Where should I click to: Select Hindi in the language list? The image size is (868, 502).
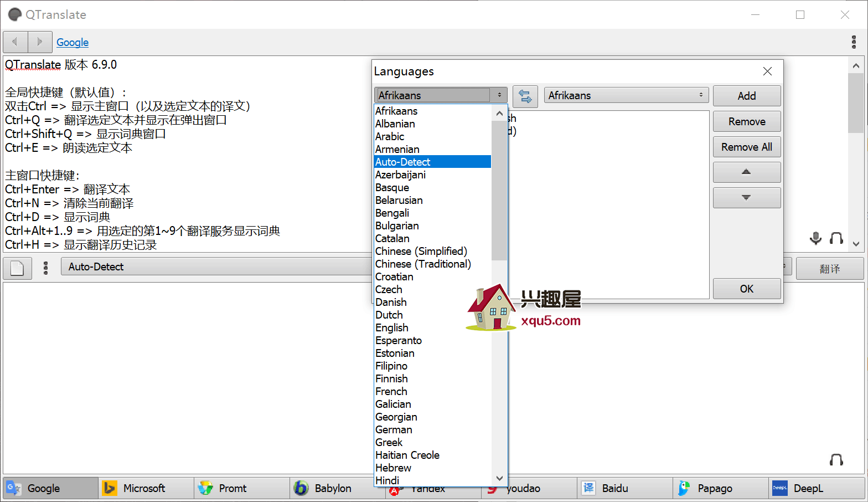coord(433,480)
